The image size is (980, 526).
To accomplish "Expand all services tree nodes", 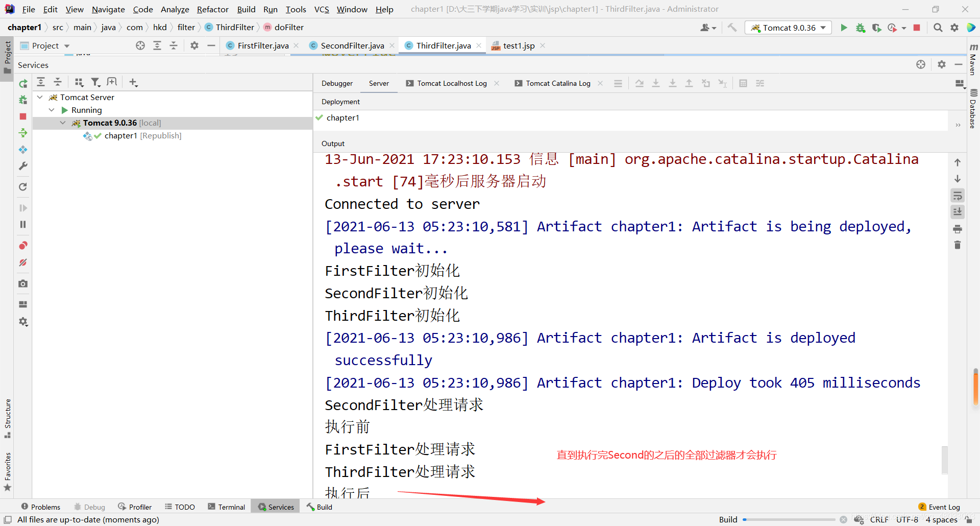I will [41, 82].
